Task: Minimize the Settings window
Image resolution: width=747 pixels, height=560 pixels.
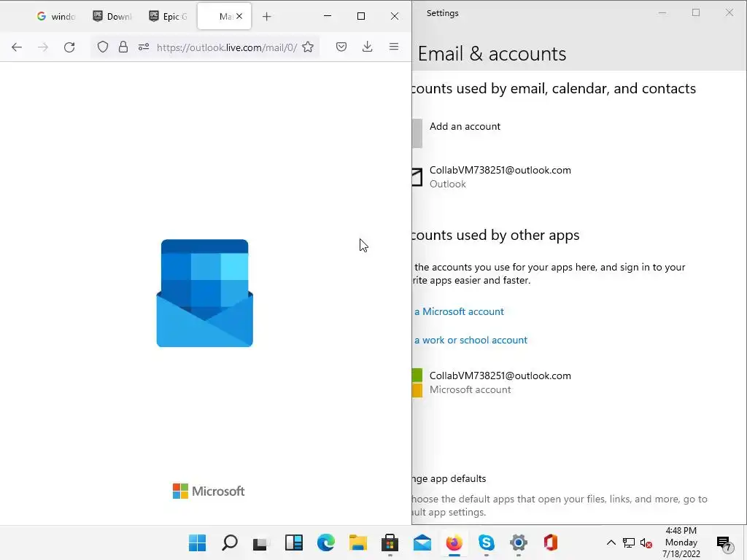Action: (662, 13)
